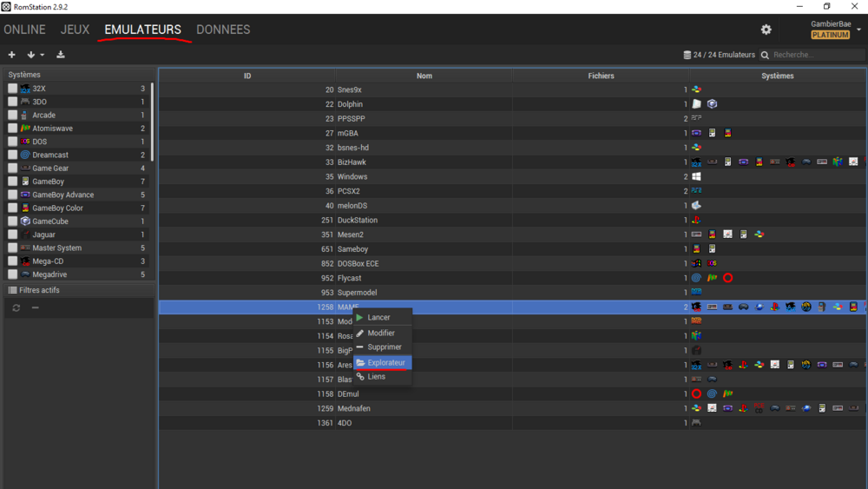This screenshot has height=489, width=868.
Task: Choose Explorateur from the context menu
Action: 385,363
